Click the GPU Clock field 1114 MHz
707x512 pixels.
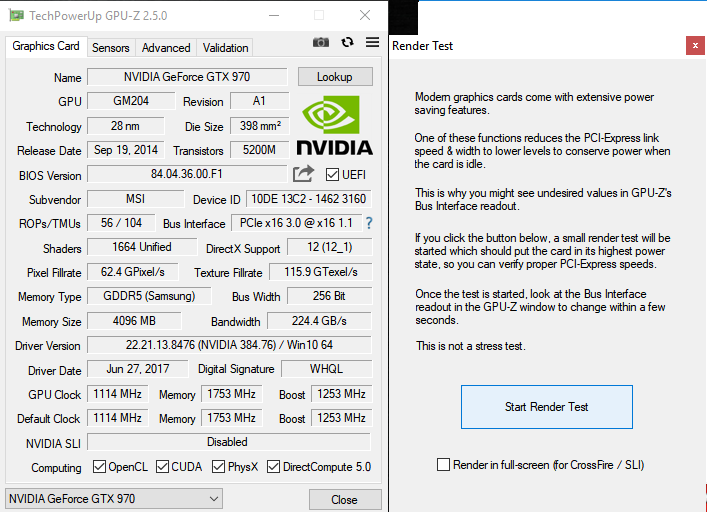[x=117, y=394]
